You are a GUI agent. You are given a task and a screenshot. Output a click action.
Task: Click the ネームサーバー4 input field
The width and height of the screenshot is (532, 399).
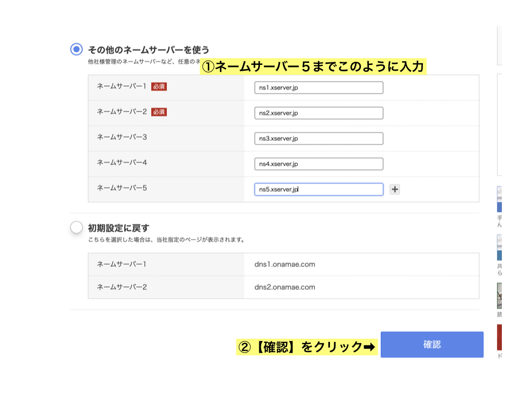coord(318,164)
